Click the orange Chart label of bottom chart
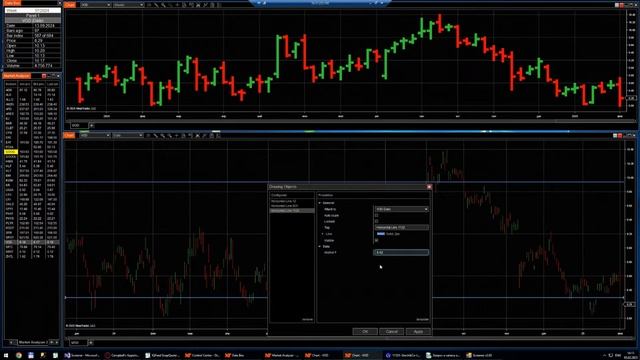 point(69,135)
